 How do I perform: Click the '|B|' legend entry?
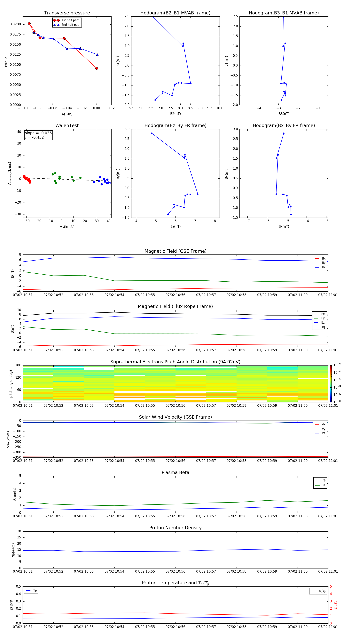(320, 327)
